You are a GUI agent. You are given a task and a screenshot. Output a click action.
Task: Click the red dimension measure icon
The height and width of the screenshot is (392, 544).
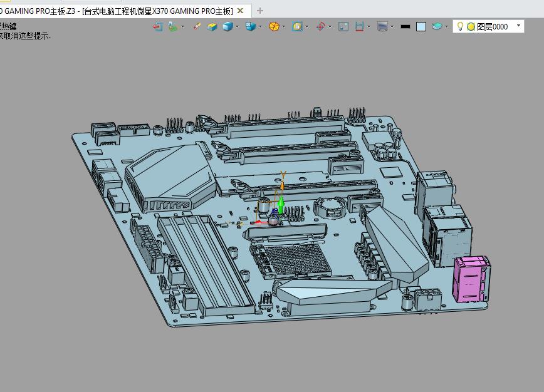[360, 27]
